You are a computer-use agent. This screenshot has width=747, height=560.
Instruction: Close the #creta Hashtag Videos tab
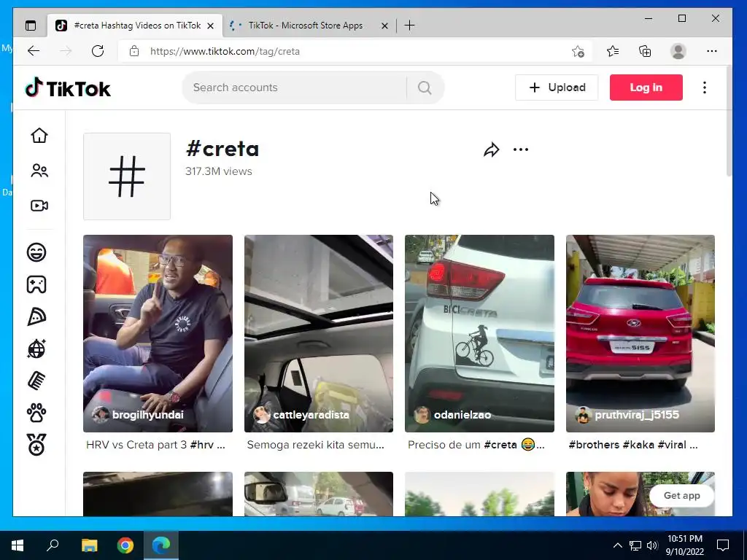click(211, 26)
